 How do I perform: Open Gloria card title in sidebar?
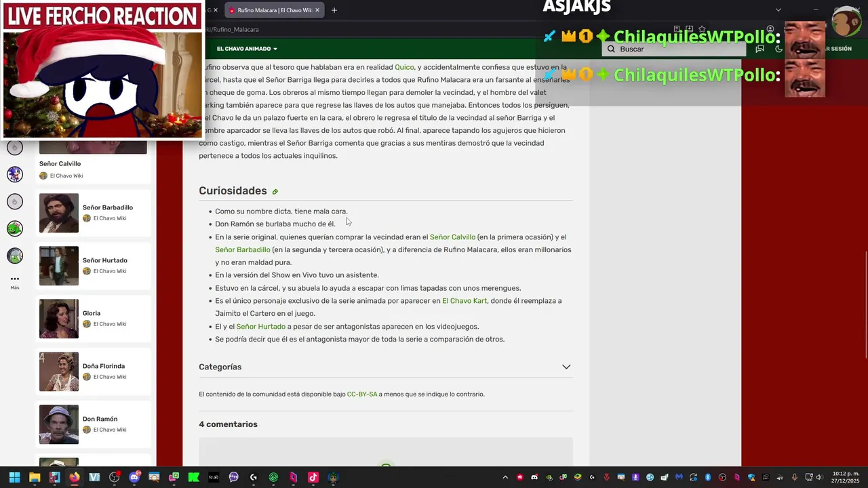[92, 313]
